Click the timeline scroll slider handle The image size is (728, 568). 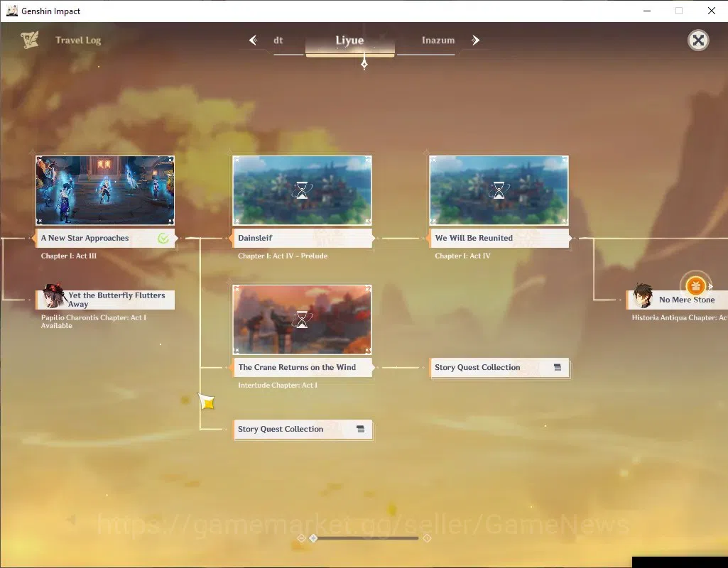tap(313, 538)
